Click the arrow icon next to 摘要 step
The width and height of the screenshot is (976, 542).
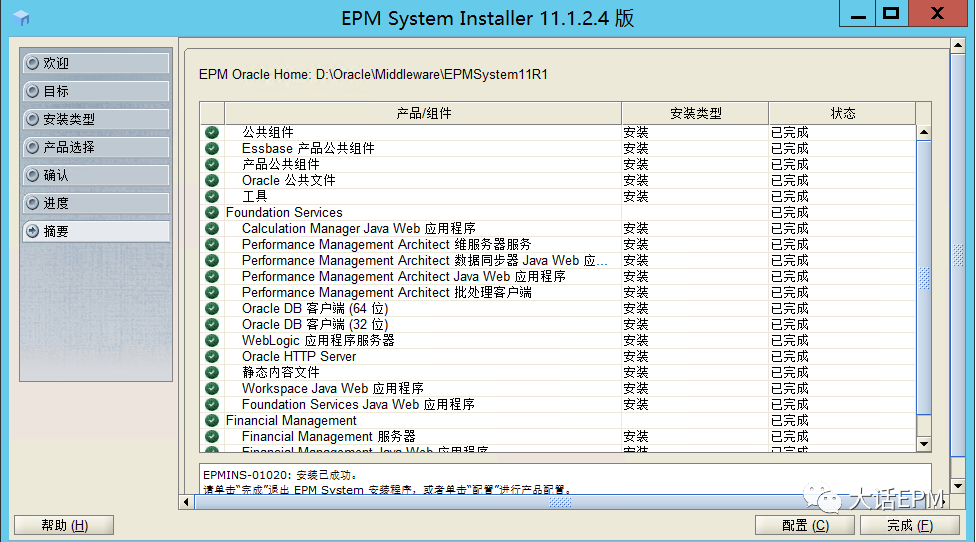click(32, 231)
